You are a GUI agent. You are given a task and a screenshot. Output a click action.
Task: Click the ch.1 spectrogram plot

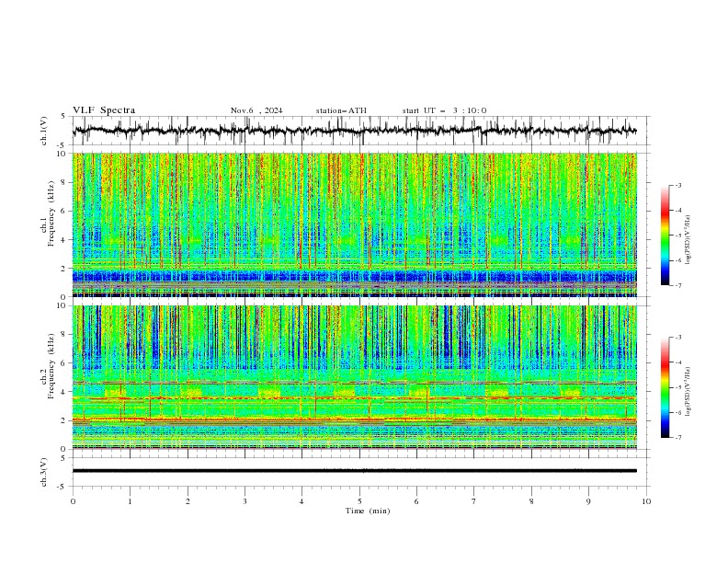point(355,224)
